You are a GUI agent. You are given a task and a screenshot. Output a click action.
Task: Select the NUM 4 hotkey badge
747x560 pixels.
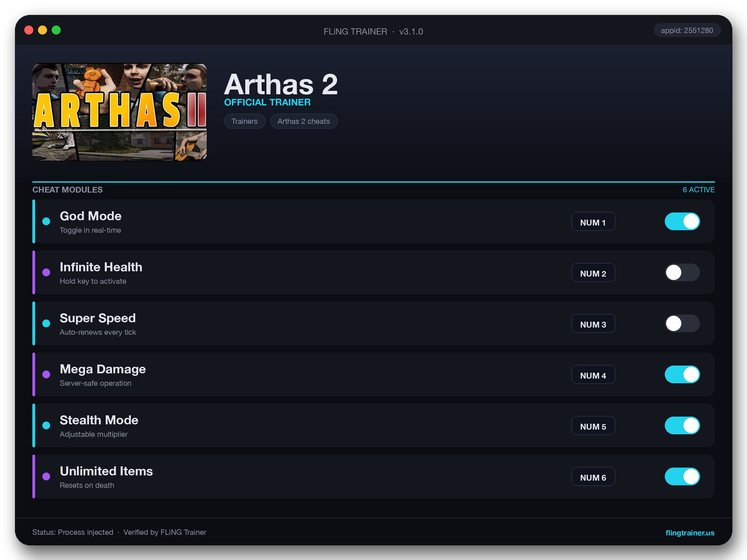pos(593,374)
